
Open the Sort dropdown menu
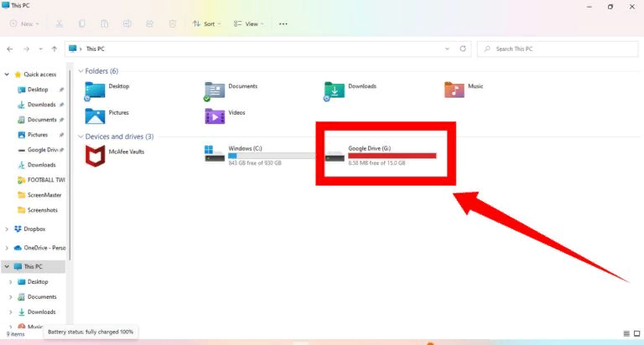tap(206, 23)
